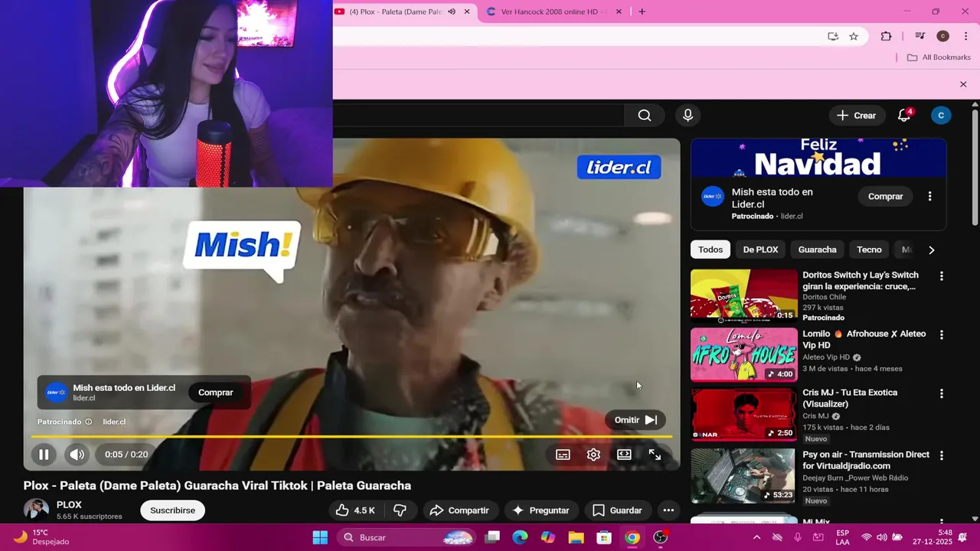Dislike the Plox Paleta video
The width and height of the screenshot is (980, 551).
pos(400,510)
